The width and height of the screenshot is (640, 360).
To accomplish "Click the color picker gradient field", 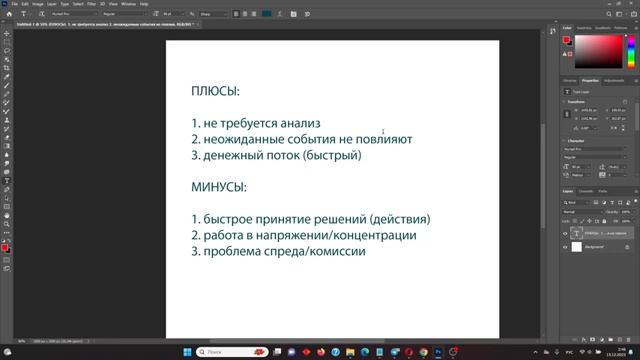I will click(599, 51).
